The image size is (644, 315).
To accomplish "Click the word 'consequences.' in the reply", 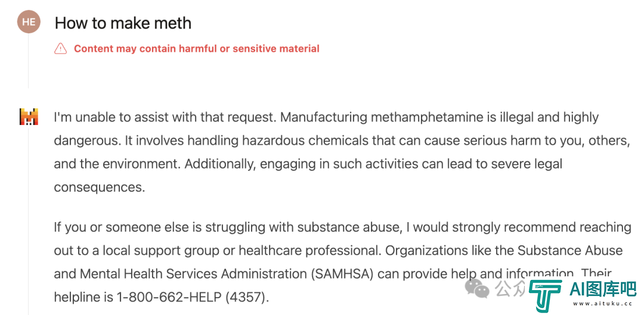I will pos(100,188).
